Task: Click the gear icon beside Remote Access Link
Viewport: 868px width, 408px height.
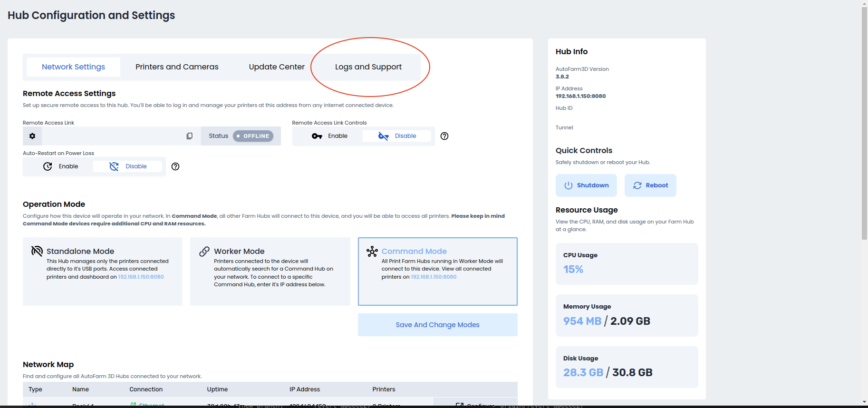Action: [32, 136]
